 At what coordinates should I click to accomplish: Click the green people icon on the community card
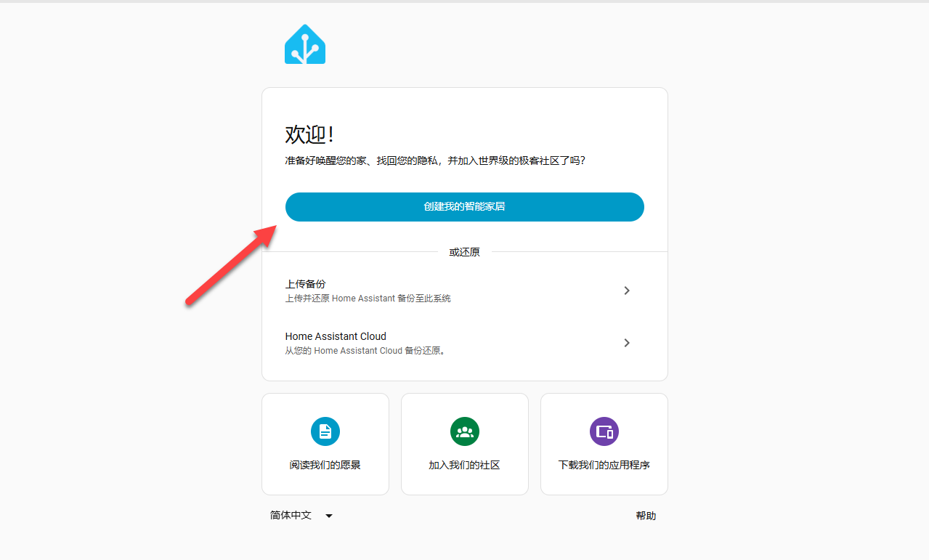(x=464, y=431)
